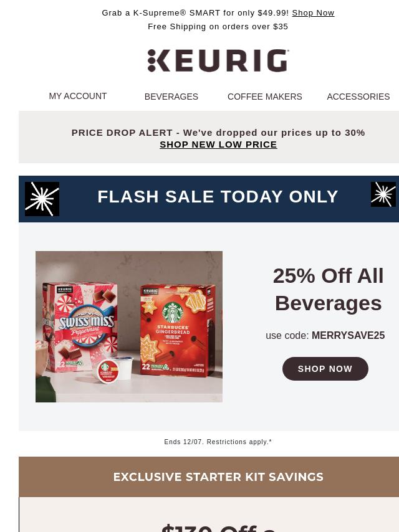Open the Swiss Miss Peppermint box image
The width and height of the screenshot is (399, 532).
[80, 326]
